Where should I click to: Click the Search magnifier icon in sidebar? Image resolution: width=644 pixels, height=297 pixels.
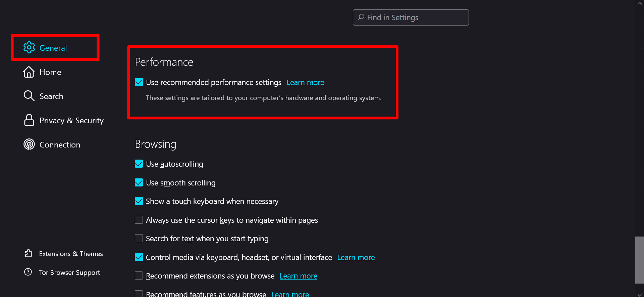29,96
